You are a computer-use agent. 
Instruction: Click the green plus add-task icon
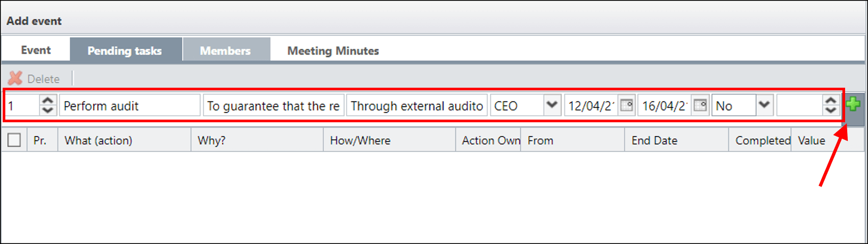[x=853, y=104]
